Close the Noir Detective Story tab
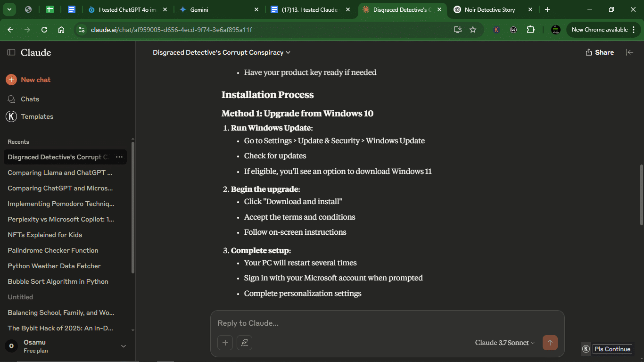 (x=530, y=9)
